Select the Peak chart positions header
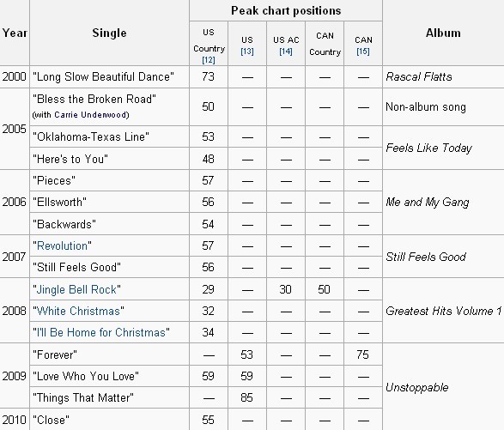The width and height of the screenshot is (504, 430). (x=286, y=10)
